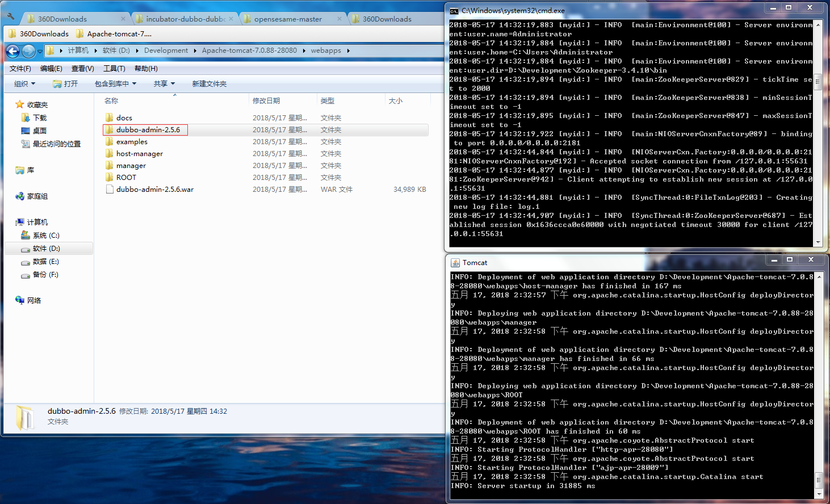Click the back navigation arrow in Explorer

point(13,51)
